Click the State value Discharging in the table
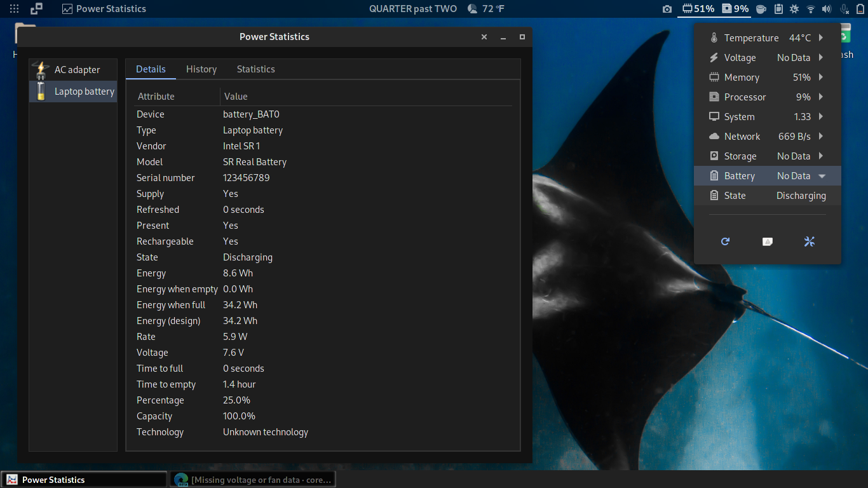This screenshot has width=868, height=488. click(x=248, y=257)
